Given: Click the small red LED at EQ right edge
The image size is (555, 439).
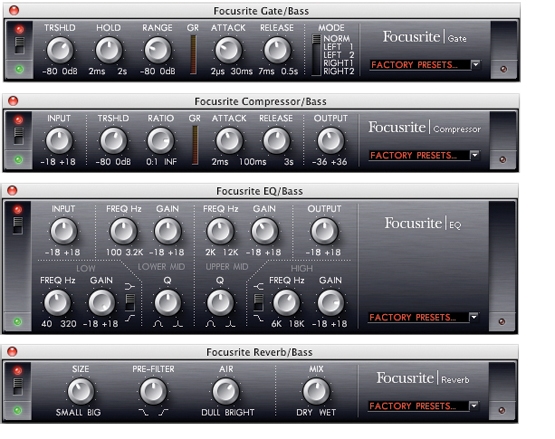Looking at the screenshot, I should coord(502,321).
